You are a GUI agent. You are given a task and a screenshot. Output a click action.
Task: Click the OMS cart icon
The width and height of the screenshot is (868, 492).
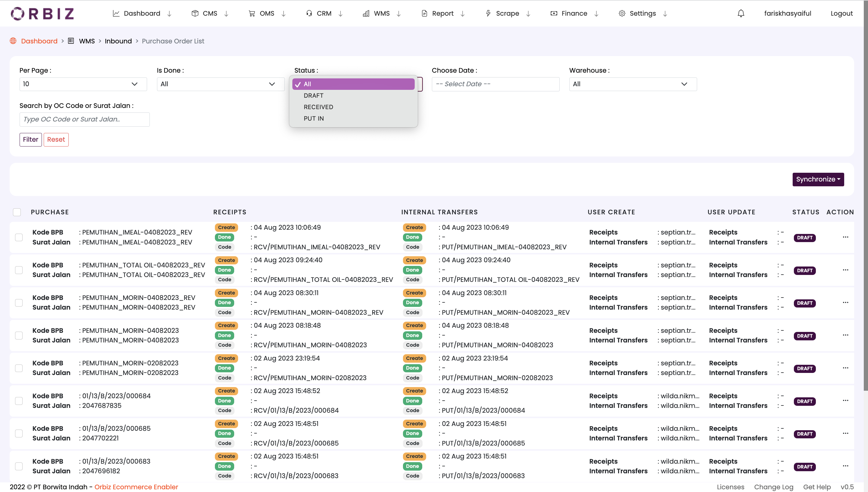252,14
